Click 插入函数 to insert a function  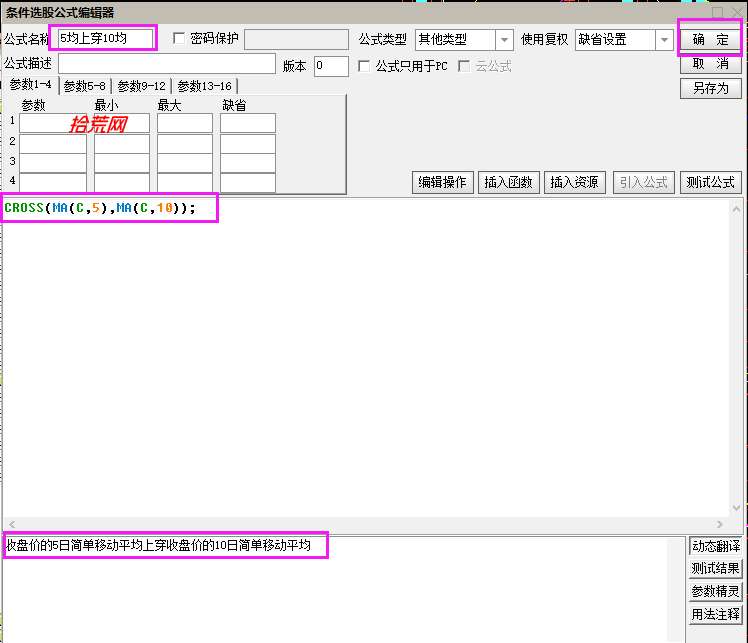(x=509, y=182)
